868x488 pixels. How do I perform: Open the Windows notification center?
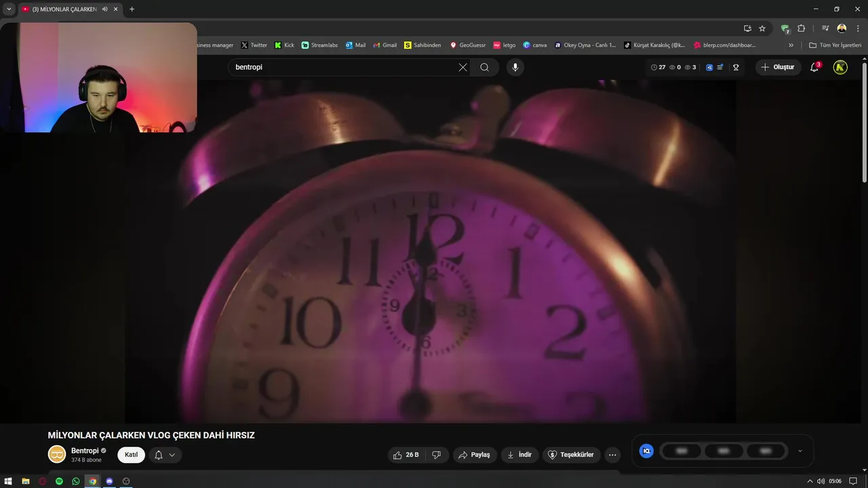[x=853, y=481]
